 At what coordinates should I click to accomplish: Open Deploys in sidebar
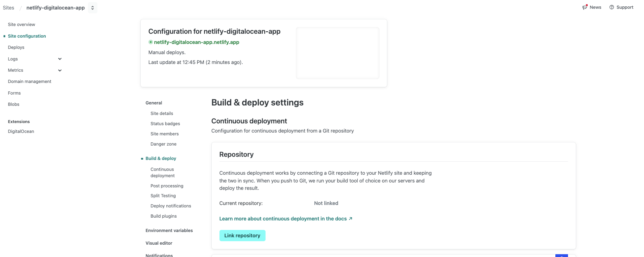pyautogui.click(x=16, y=47)
